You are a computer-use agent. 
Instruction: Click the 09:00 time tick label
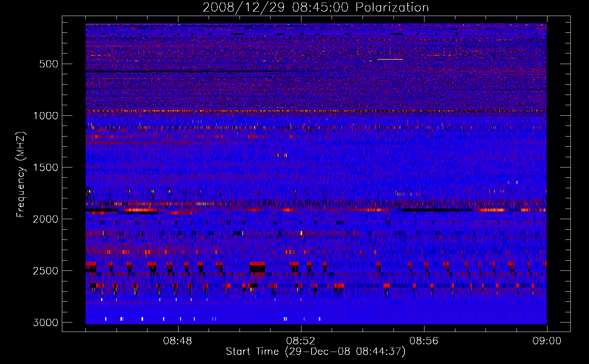tap(547, 341)
